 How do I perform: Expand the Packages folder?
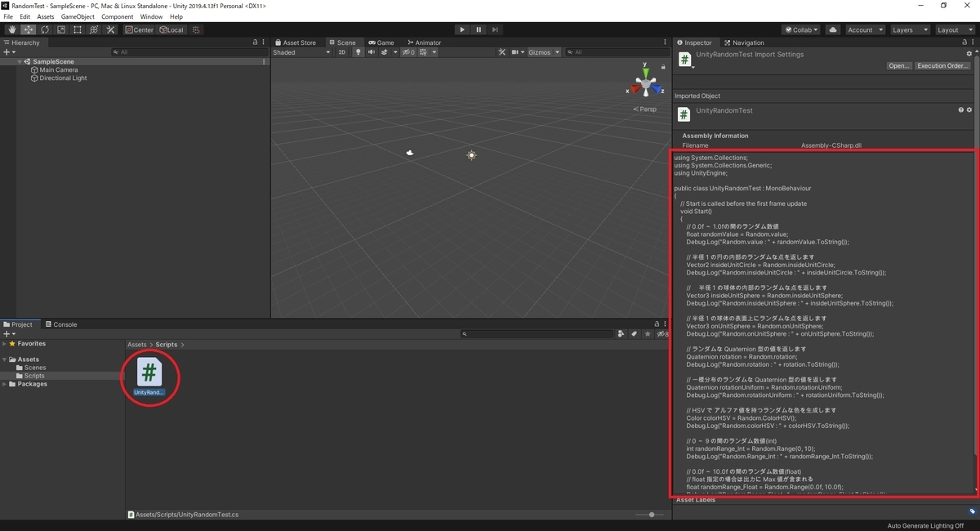point(4,384)
